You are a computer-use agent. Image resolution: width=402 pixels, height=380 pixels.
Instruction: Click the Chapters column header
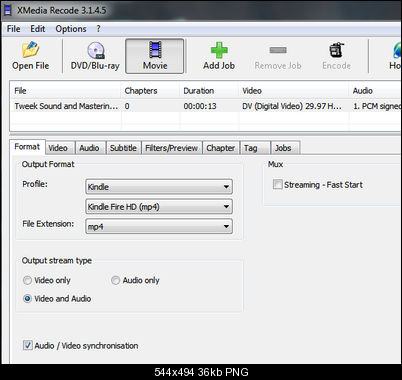[x=150, y=91]
